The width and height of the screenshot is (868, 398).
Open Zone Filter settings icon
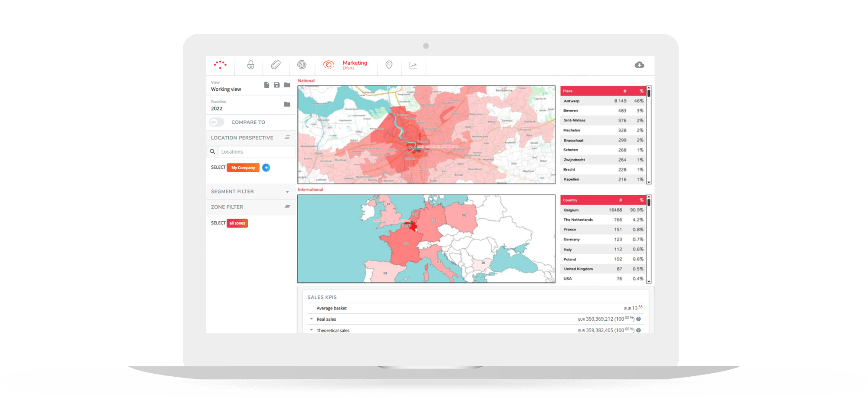tap(287, 207)
